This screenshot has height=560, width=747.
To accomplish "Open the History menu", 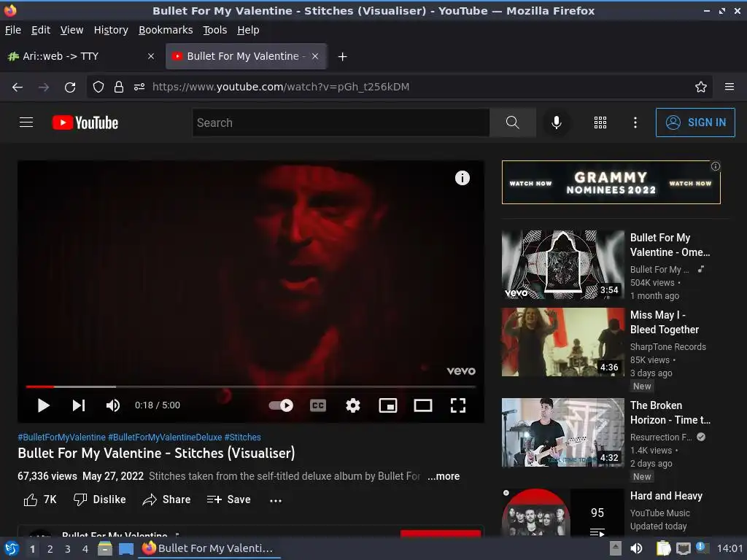I will (111, 30).
